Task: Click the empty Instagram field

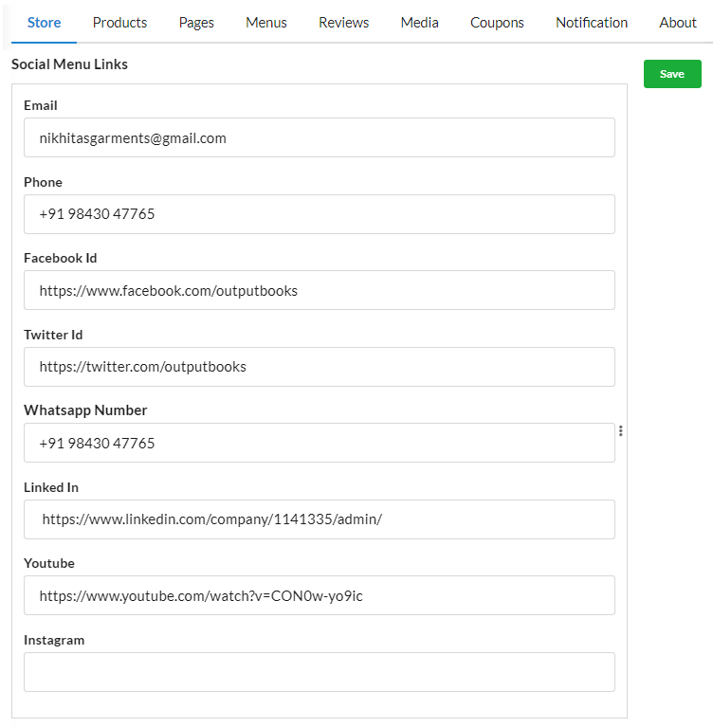Action: click(320, 672)
